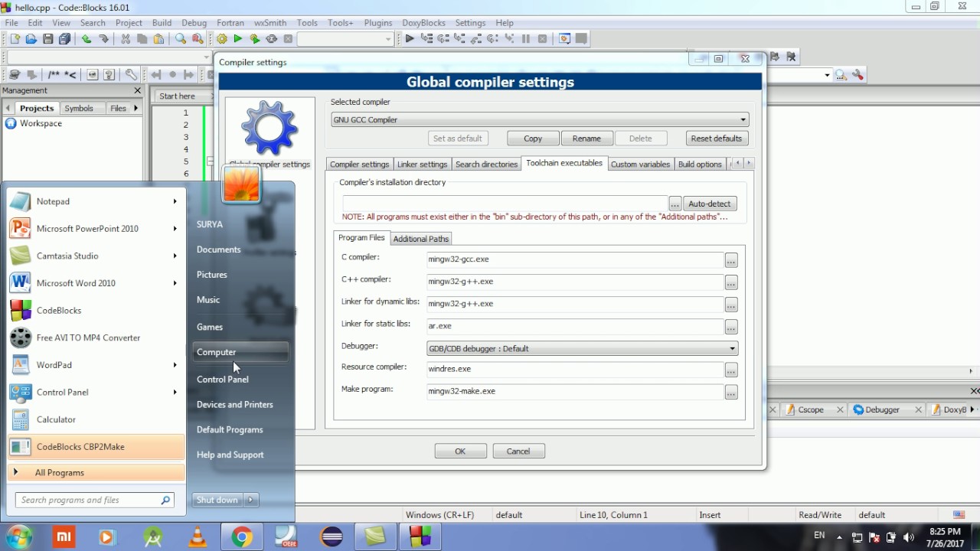Click the Shut down button
This screenshot has width=980, height=551.
pos(217,500)
